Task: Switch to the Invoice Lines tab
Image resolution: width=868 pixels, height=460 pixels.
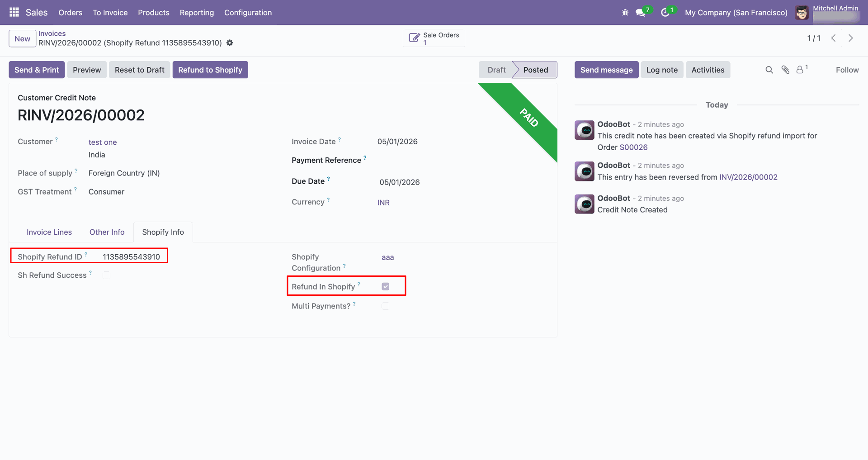Action: 49,232
